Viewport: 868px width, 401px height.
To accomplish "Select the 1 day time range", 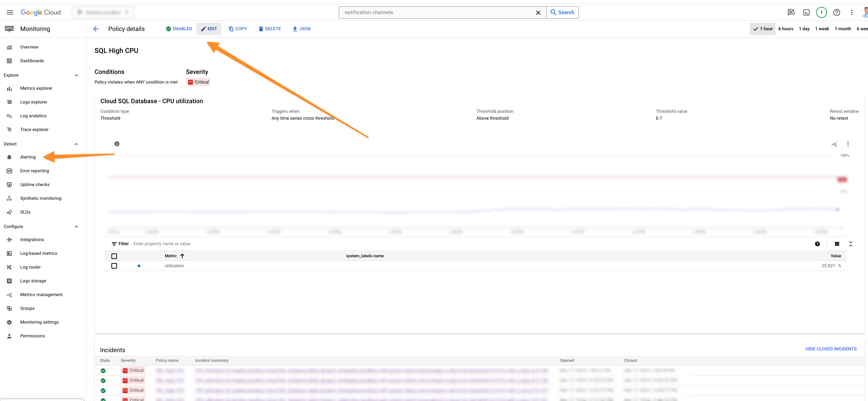I will (804, 29).
